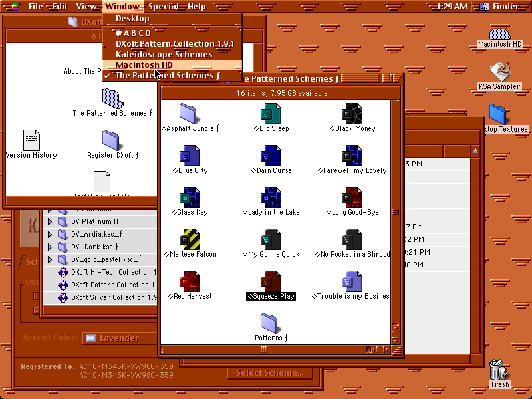This screenshot has width=532, height=399.
Task: Select the Glass Key scheme icon
Action: click(190, 198)
